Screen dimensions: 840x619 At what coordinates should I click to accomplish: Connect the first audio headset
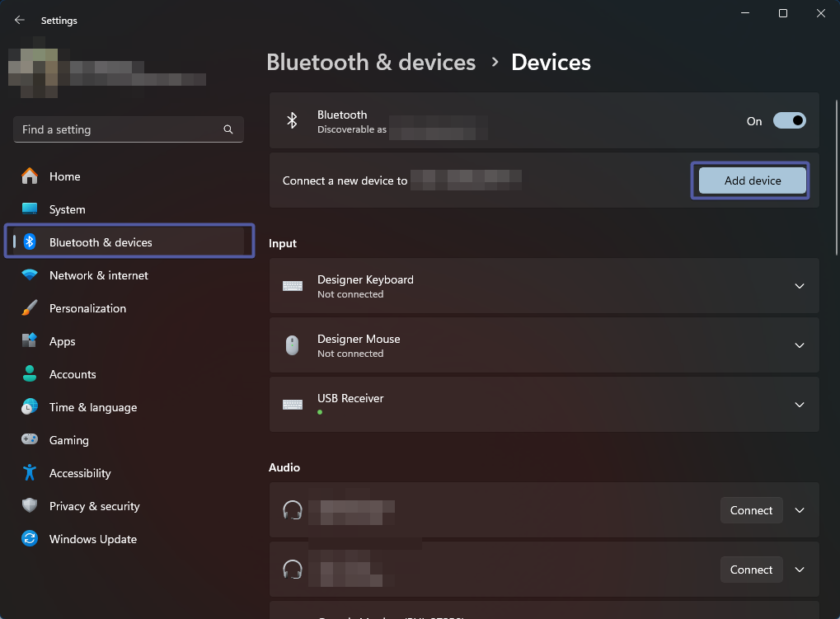click(x=751, y=510)
